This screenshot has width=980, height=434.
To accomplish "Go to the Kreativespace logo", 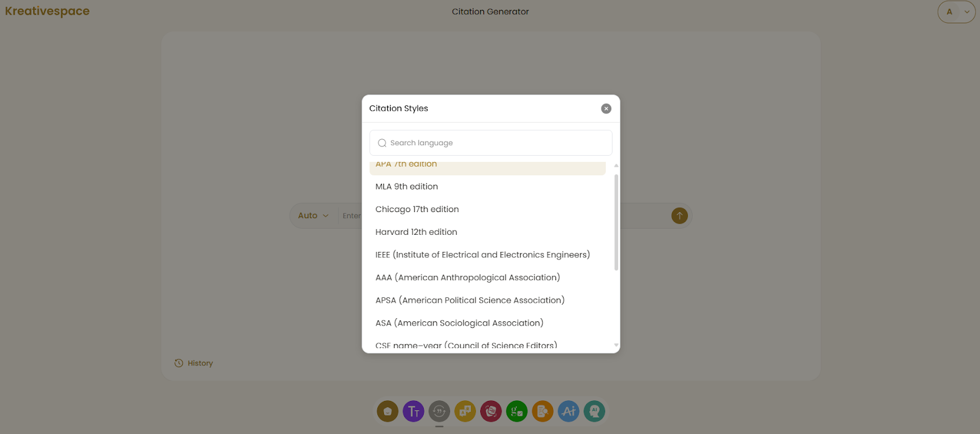I will point(47,10).
